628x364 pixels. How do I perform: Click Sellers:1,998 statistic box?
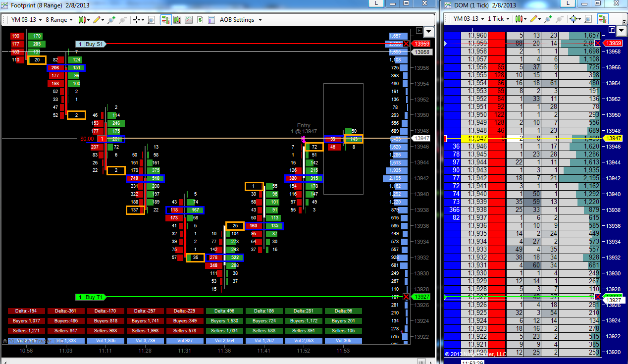coord(145,331)
